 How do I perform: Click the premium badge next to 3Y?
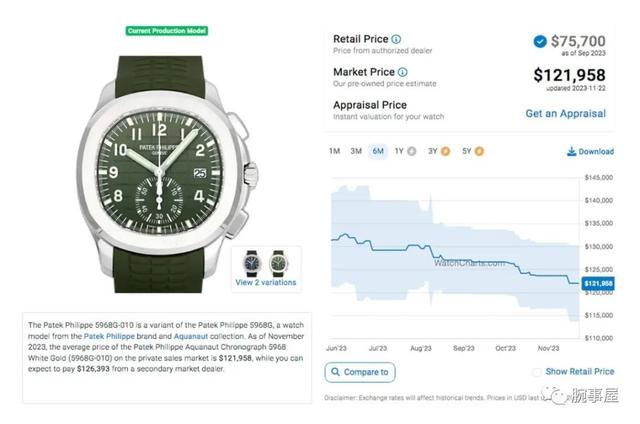tap(445, 151)
